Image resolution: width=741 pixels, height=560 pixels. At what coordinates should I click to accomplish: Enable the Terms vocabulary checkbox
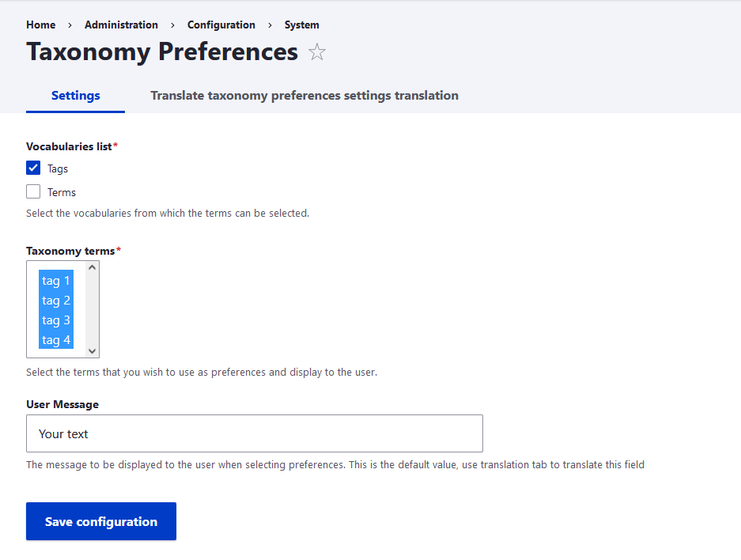(33, 191)
